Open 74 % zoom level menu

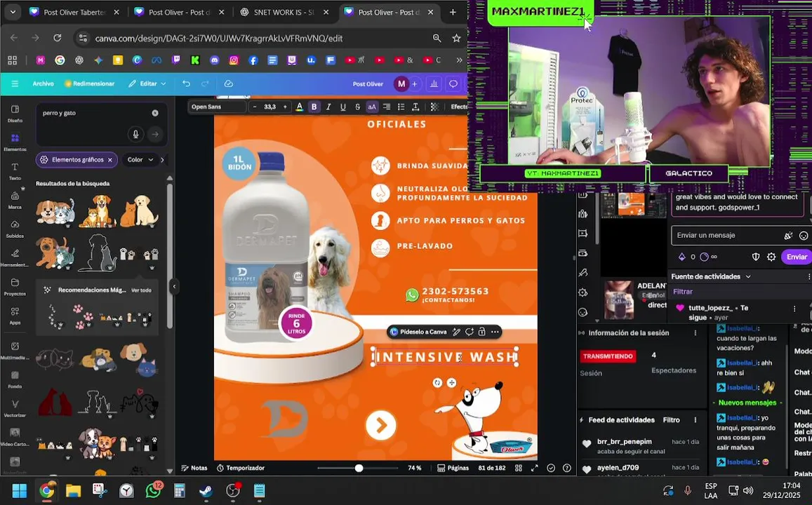coord(414,469)
